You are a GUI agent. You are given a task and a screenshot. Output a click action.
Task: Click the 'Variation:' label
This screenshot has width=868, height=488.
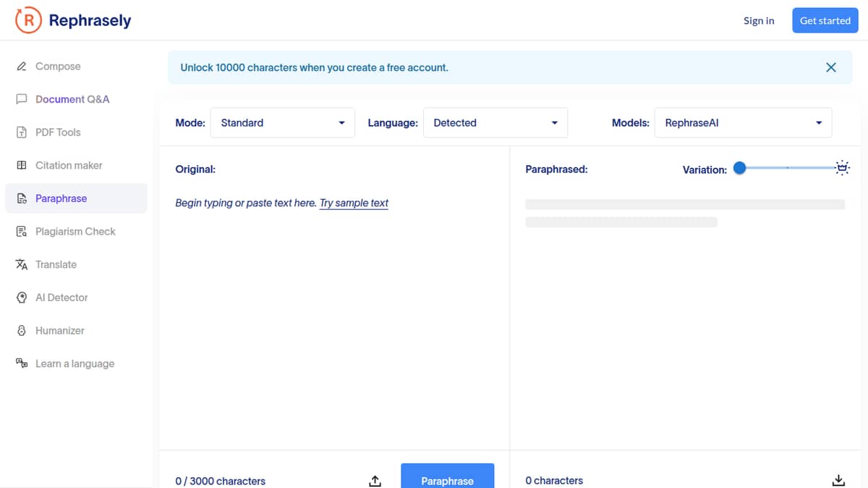tap(705, 169)
